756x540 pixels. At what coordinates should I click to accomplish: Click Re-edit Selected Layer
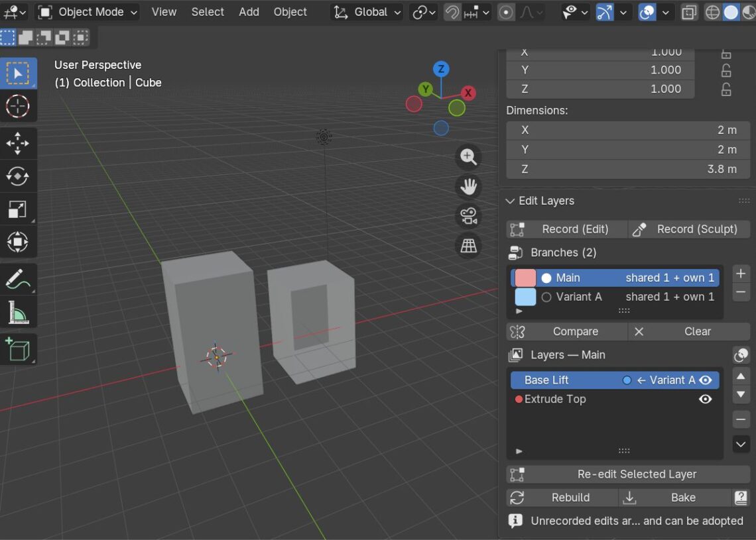tap(628, 474)
